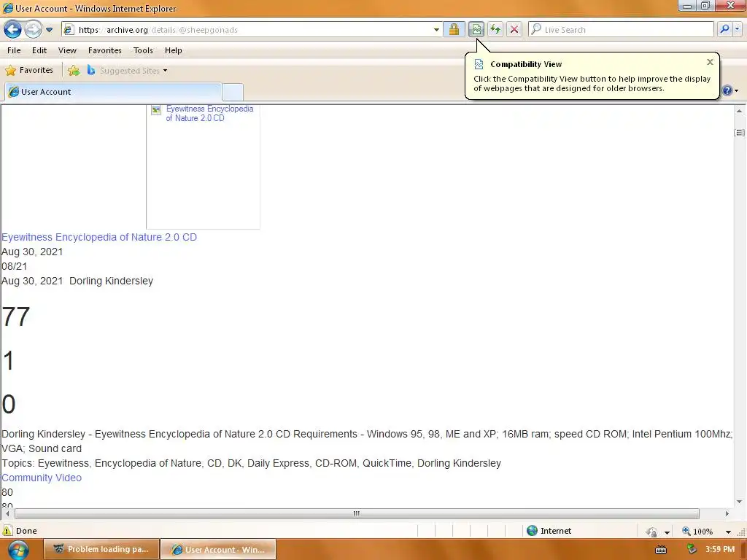
Task: Click the Internet zone globe icon
Action: pos(532,531)
